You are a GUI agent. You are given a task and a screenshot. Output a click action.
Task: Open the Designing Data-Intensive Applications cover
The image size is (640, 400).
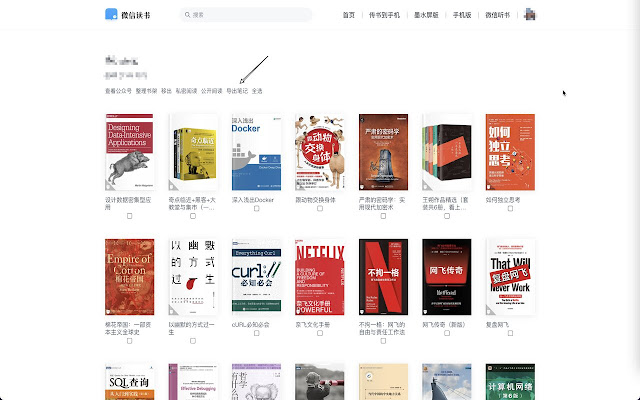[129, 152]
